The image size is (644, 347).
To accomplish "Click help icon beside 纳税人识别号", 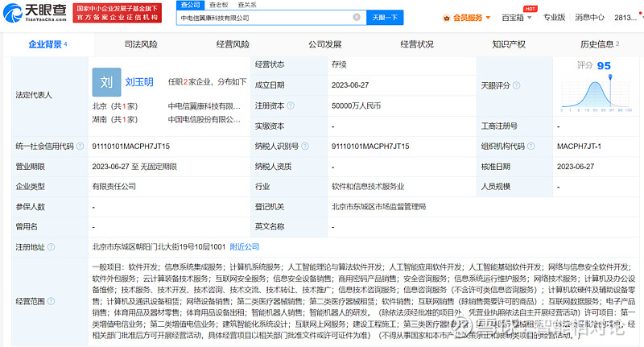I will (x=305, y=147).
